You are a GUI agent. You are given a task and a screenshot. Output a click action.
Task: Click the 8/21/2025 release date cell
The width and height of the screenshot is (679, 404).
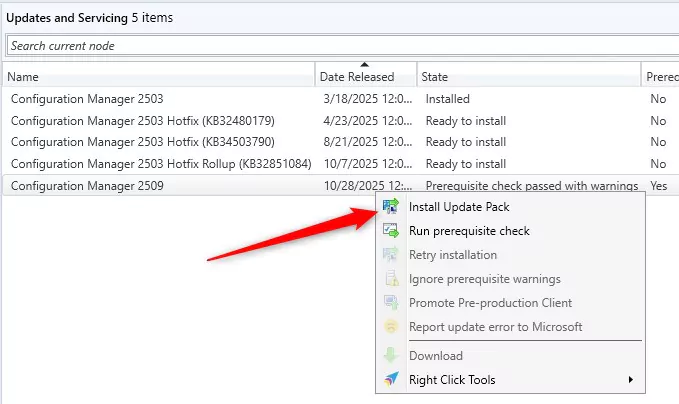pyautogui.click(x=368, y=142)
